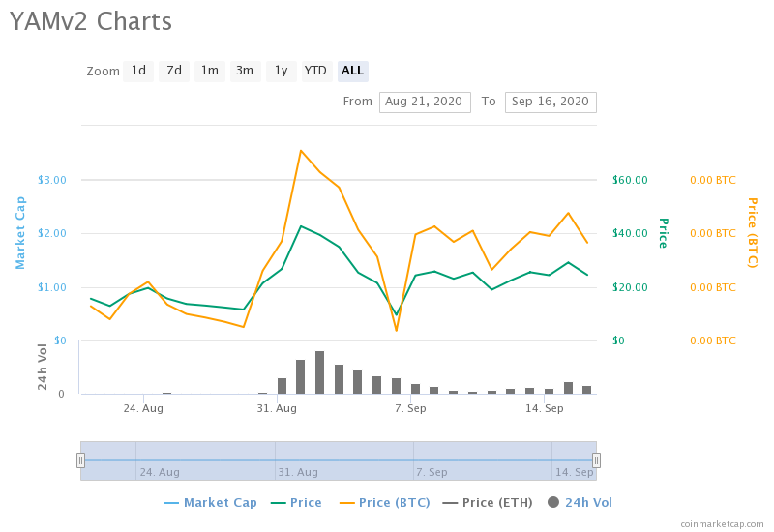Viewport: 774px width, 532px height.
Task: Set chart zoom to 1y
Action: pyautogui.click(x=282, y=71)
